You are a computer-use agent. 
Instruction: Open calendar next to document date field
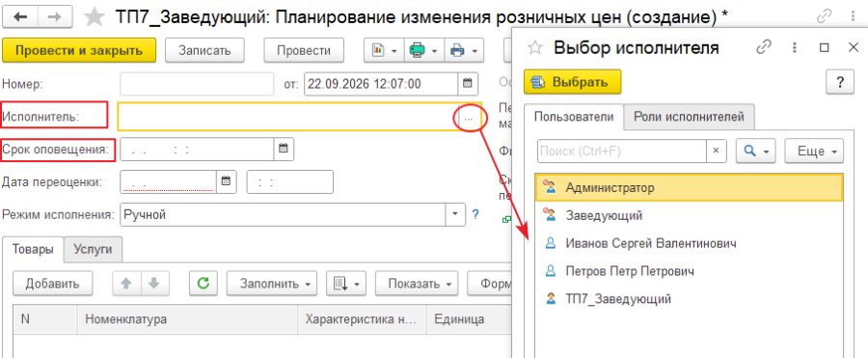[x=467, y=84]
